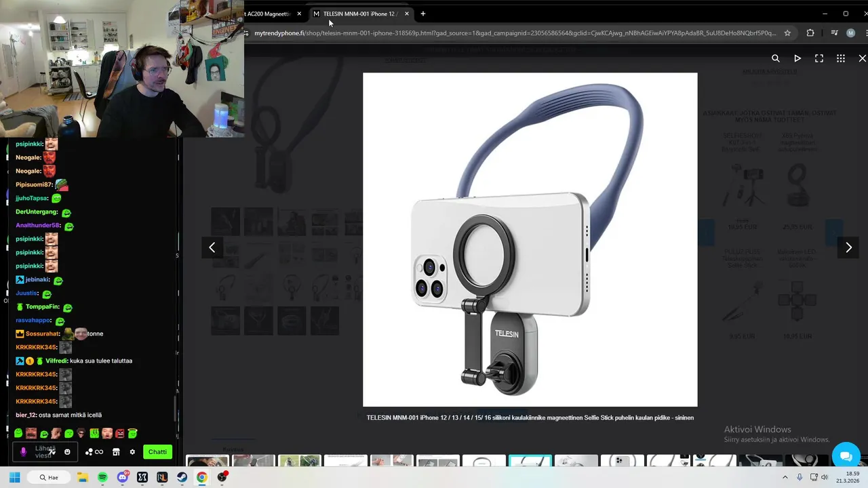Image resolution: width=868 pixels, height=488 pixels.
Task: Open the chat shop storefront icon
Action: [116, 452]
